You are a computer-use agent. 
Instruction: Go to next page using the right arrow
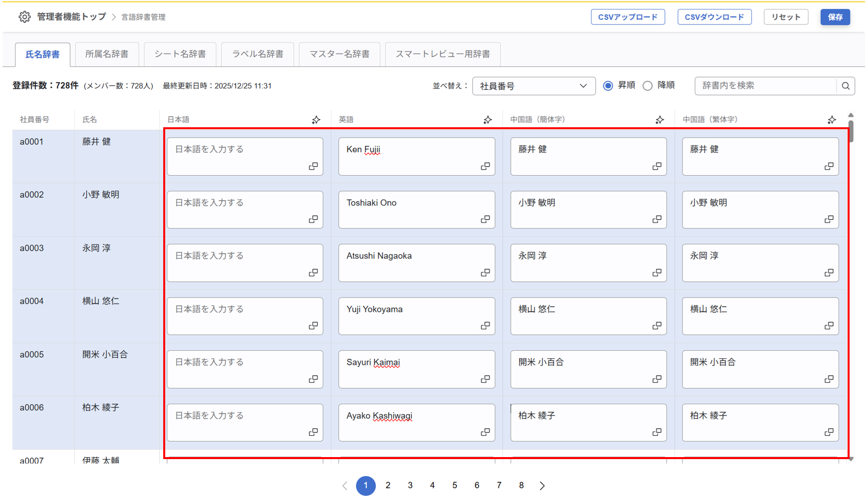[x=542, y=485]
